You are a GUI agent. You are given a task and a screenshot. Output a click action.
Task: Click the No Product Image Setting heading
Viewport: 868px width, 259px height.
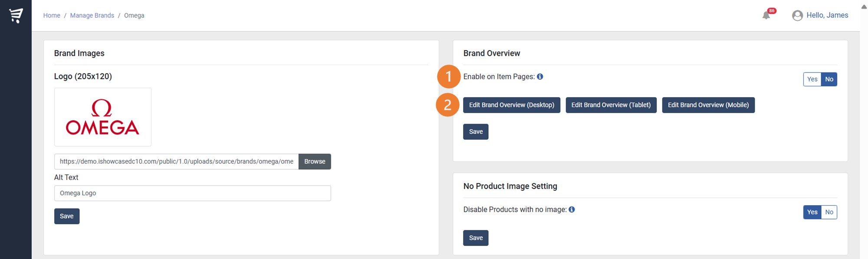click(x=510, y=186)
